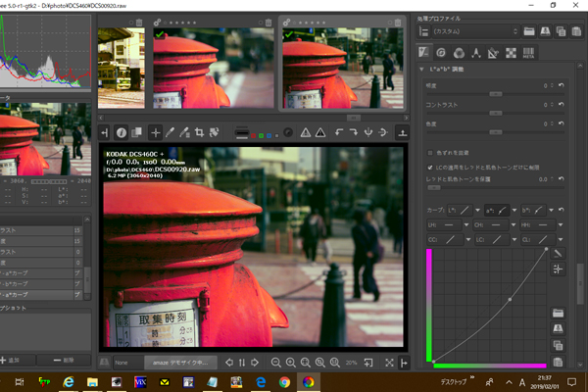This screenshot has height=392, width=588.
Task: Select the crop tool in editor toolbar
Action: [x=198, y=132]
